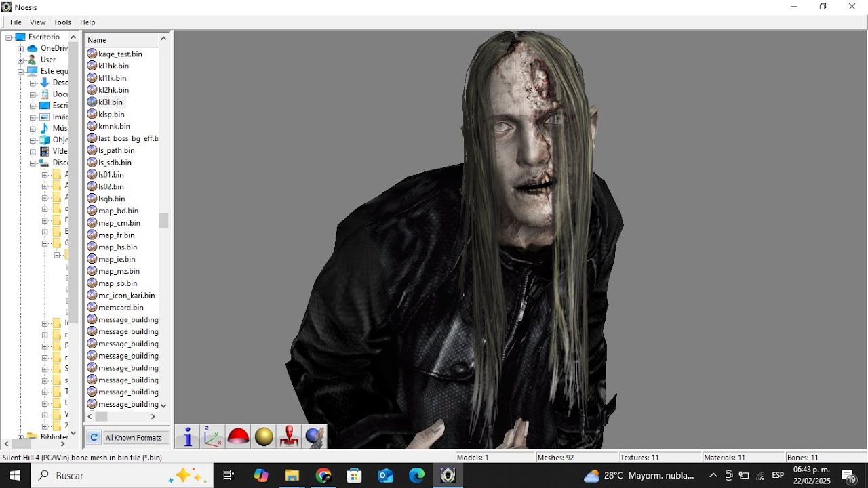Open Microsoft Store from the taskbar
868x488 pixels.
[x=354, y=476]
